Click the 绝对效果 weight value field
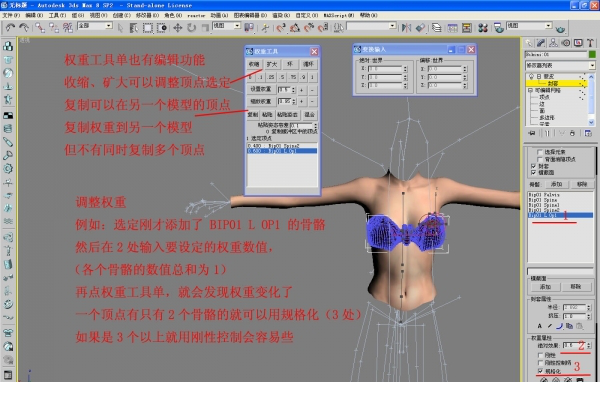Screen dimensions: 600x397 (x=574, y=345)
